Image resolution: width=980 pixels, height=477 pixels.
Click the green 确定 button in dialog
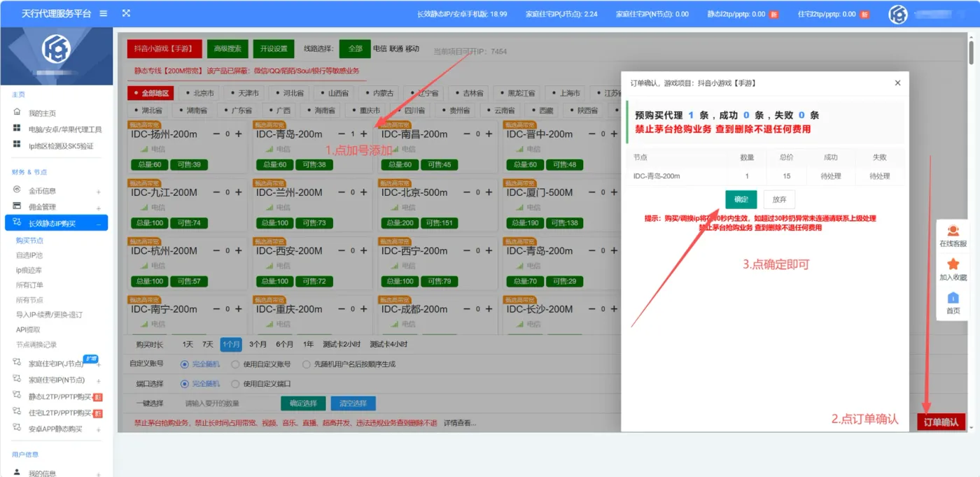point(741,199)
